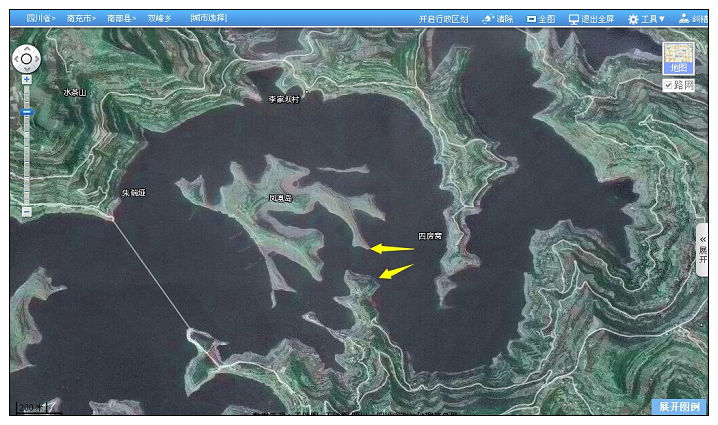Enable 开启行政区划 administrative divisions

click(x=443, y=19)
